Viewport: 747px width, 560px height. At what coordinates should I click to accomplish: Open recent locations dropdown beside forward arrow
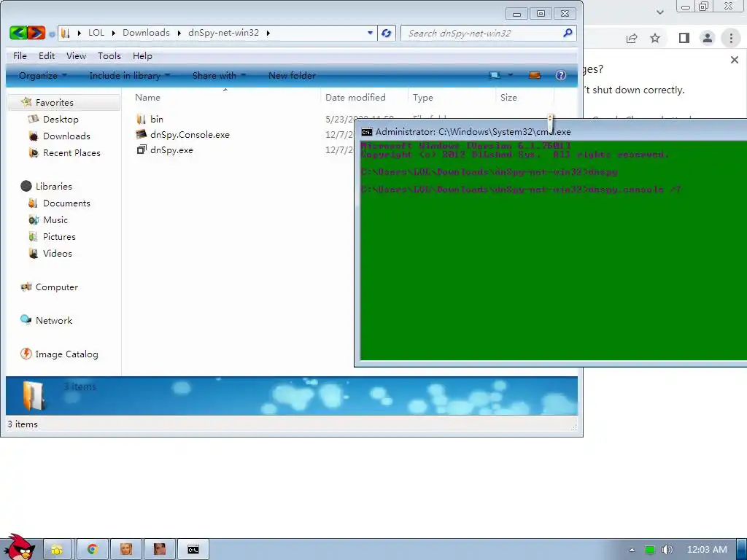pyautogui.click(x=52, y=34)
